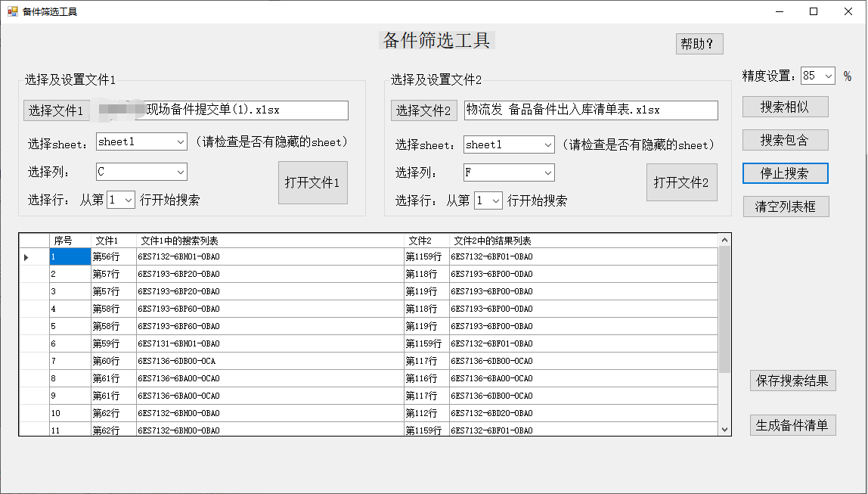Start 搜索相似 search
868x494 pixels.
[785, 107]
